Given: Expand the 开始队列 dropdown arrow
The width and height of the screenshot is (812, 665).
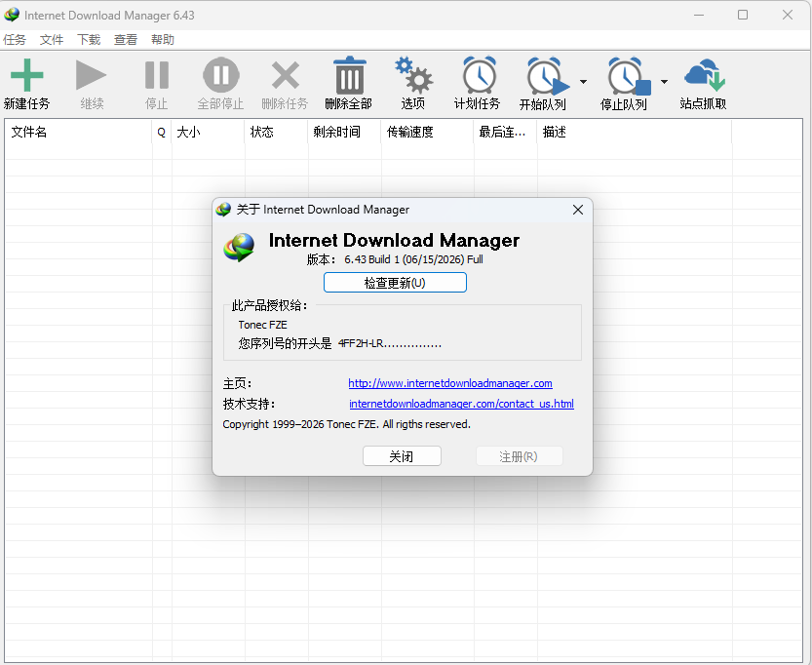Looking at the screenshot, I should (x=583, y=82).
